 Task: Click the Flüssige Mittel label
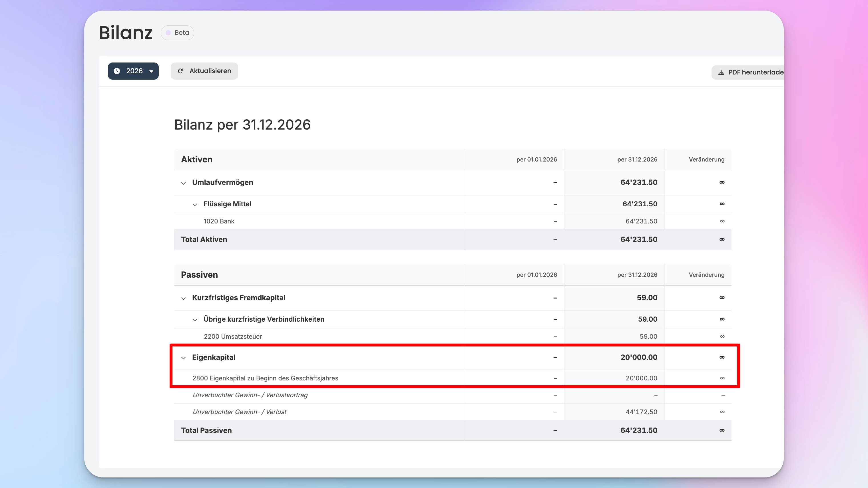point(227,204)
